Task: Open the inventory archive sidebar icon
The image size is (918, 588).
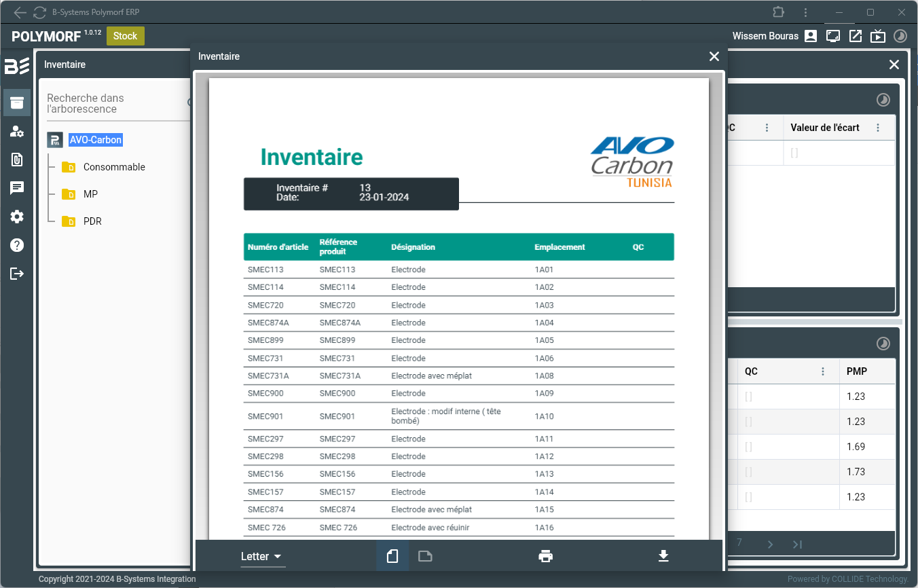Action: 17,103
